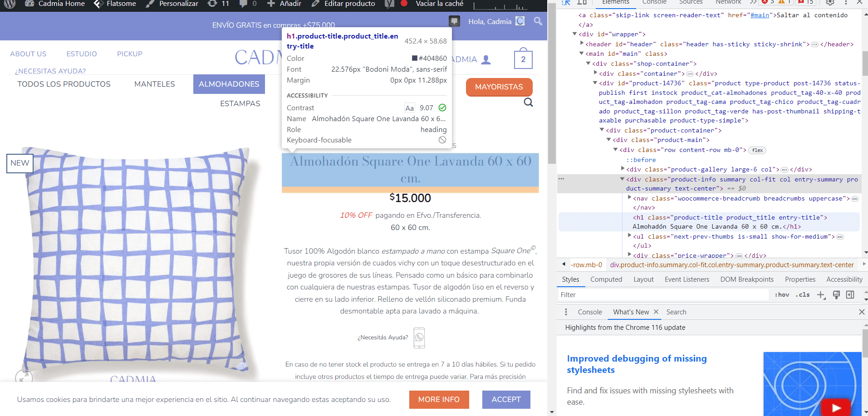Show more DevTools tabs chevron
Image resolution: width=868 pixels, height=416 pixels.
pos(753,2)
